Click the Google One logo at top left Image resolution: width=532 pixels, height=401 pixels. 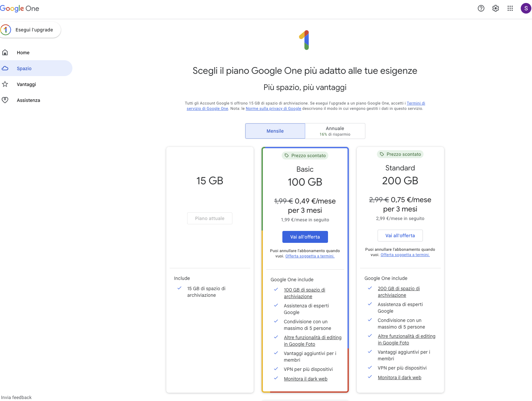(x=20, y=9)
